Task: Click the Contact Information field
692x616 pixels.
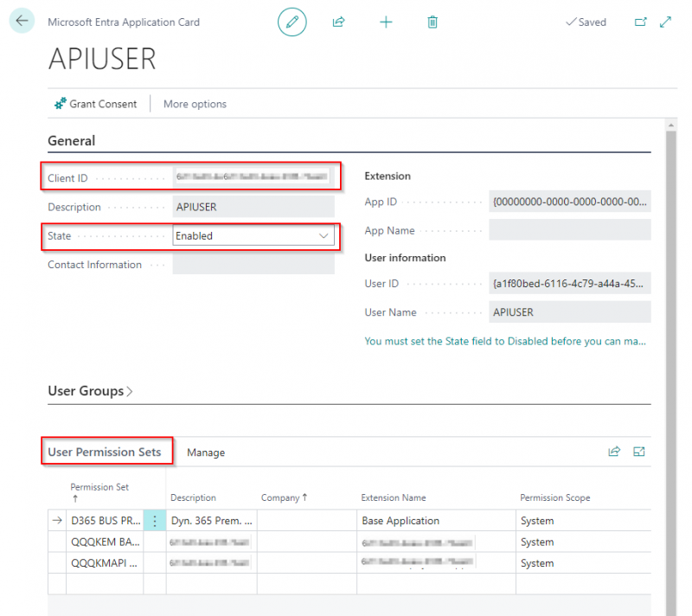Action: point(253,265)
